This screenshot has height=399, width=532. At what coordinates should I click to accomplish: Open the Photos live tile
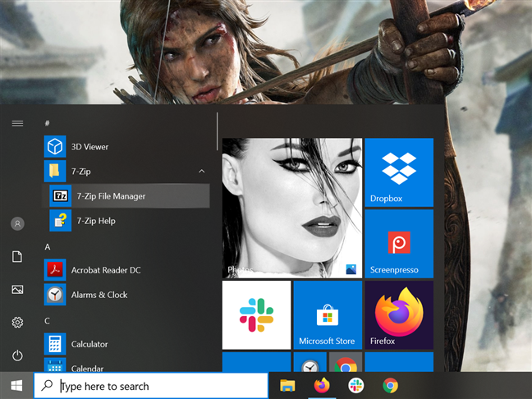(292, 208)
